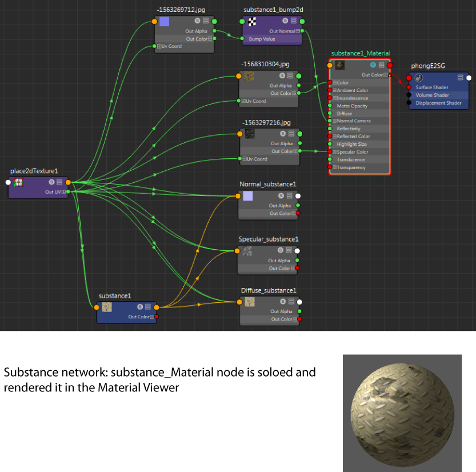Change view mode of Specular_substance1 node
Viewport: 476px width, 472px height.
289,250
